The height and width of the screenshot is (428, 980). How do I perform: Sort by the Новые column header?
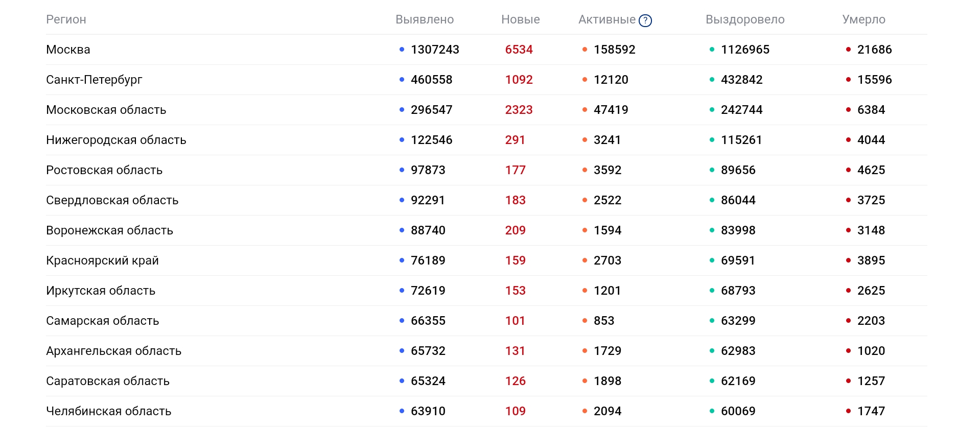click(521, 19)
